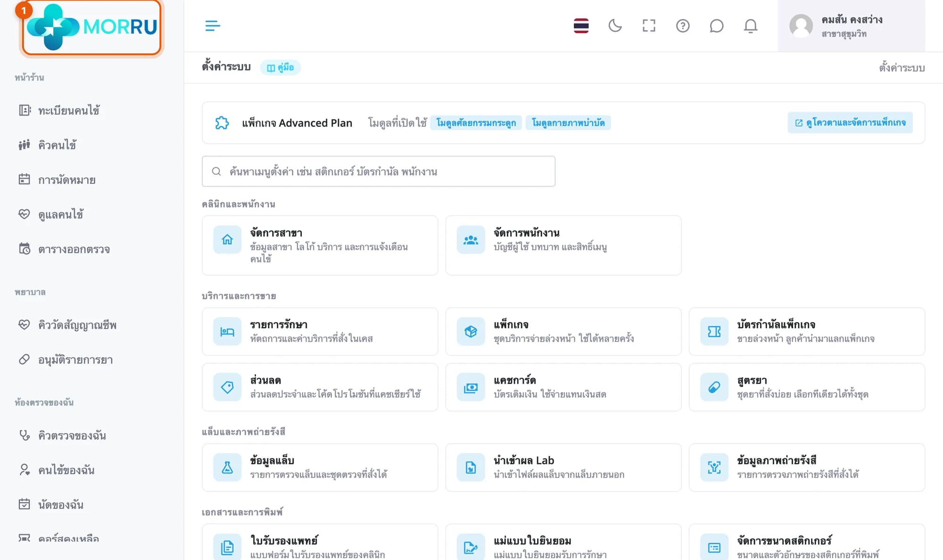943x560 pixels.
Task: Open help question mark icon
Action: 683,26
